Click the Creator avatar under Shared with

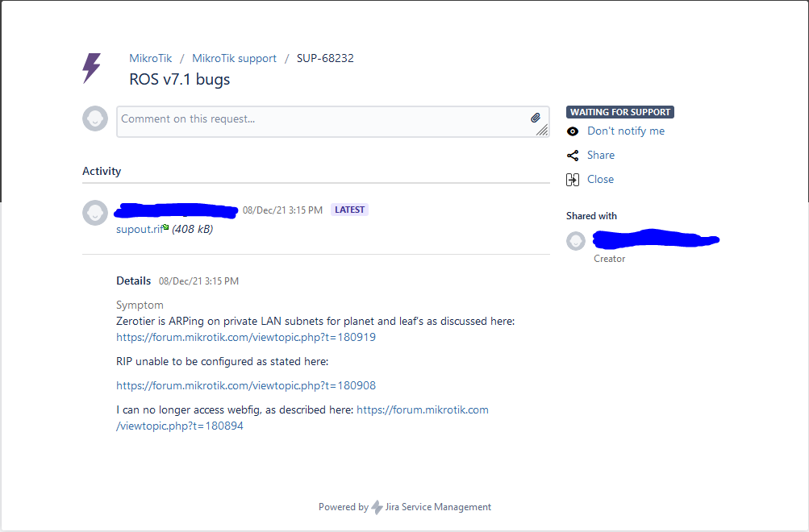(576, 241)
